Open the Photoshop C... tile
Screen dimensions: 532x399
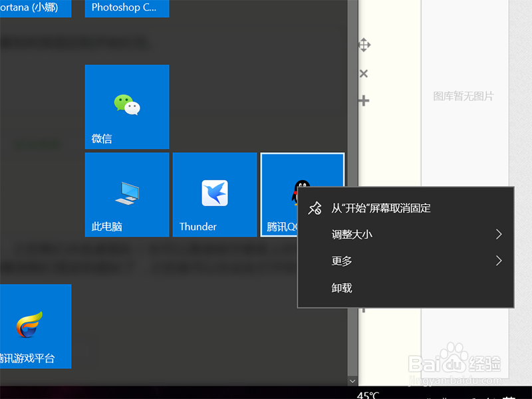(x=127, y=8)
